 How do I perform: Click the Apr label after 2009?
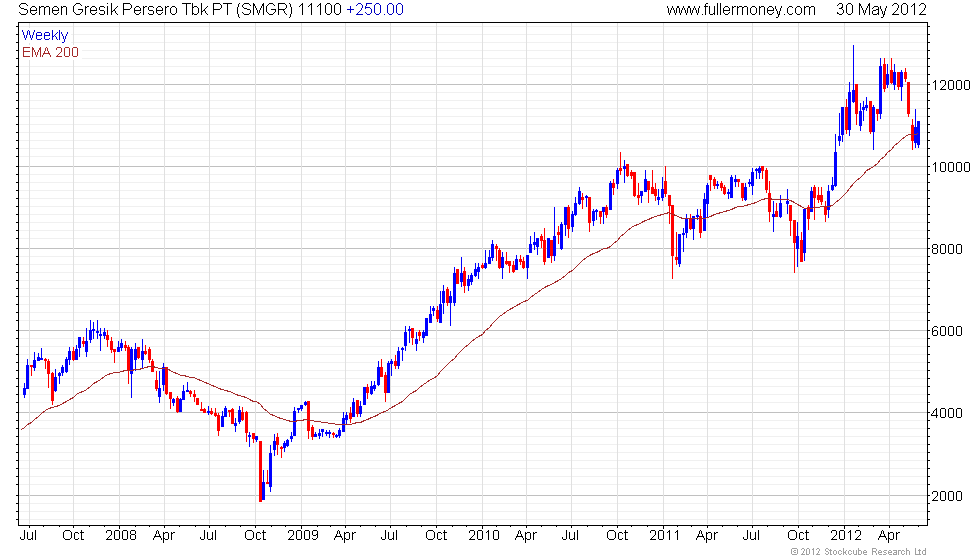click(x=345, y=536)
